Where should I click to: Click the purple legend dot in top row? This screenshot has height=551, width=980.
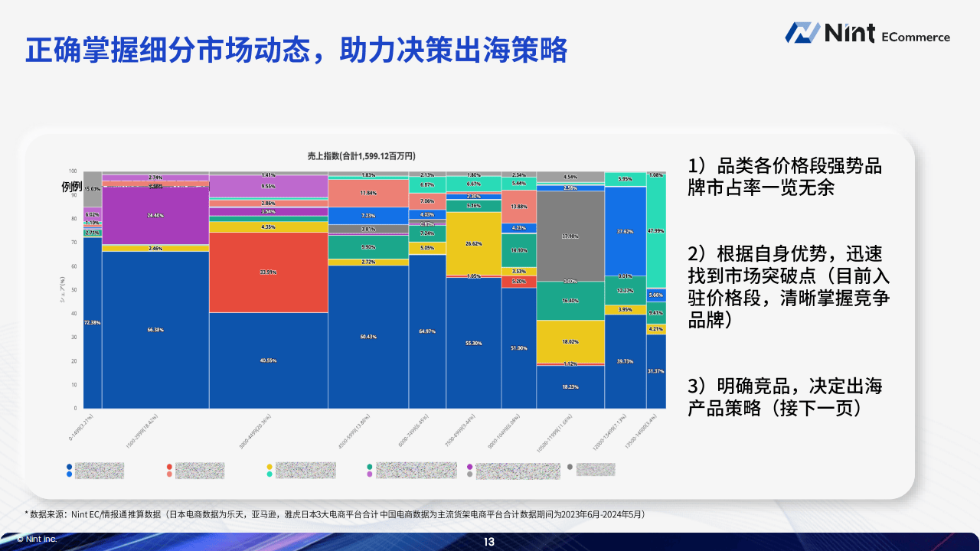(x=470, y=466)
